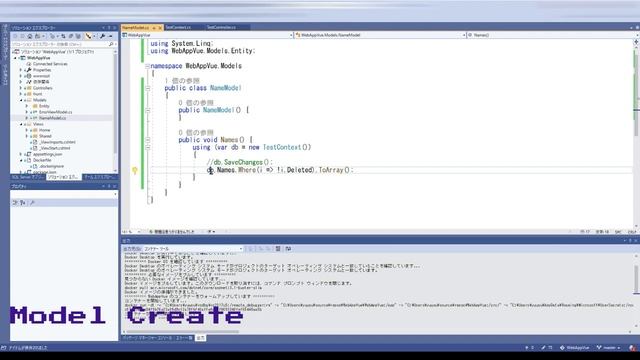The image size is (640, 360).
Task: Click the '0 個の参照' CodeLens above Names() method
Action: 196,133
